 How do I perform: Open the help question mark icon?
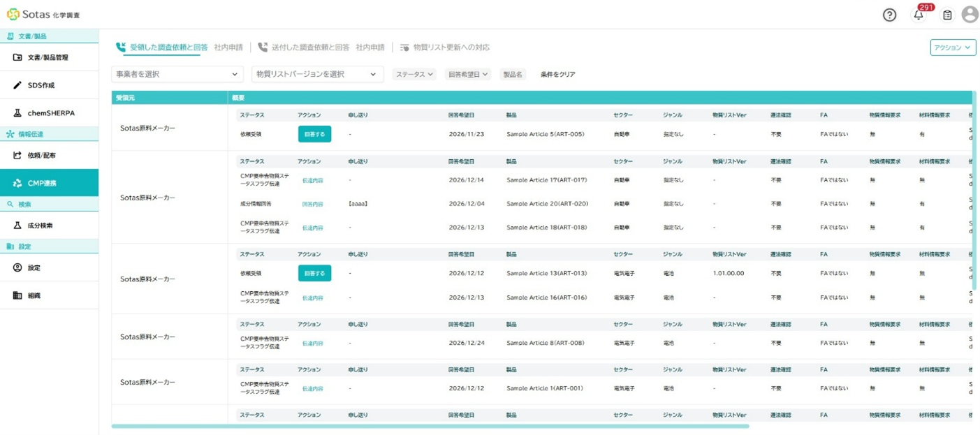[x=889, y=15]
